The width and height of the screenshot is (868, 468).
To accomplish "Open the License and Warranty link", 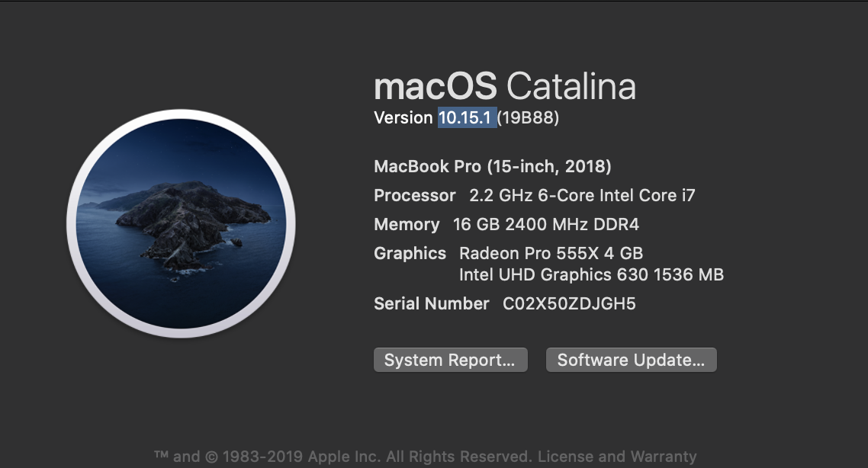I will pos(617,457).
